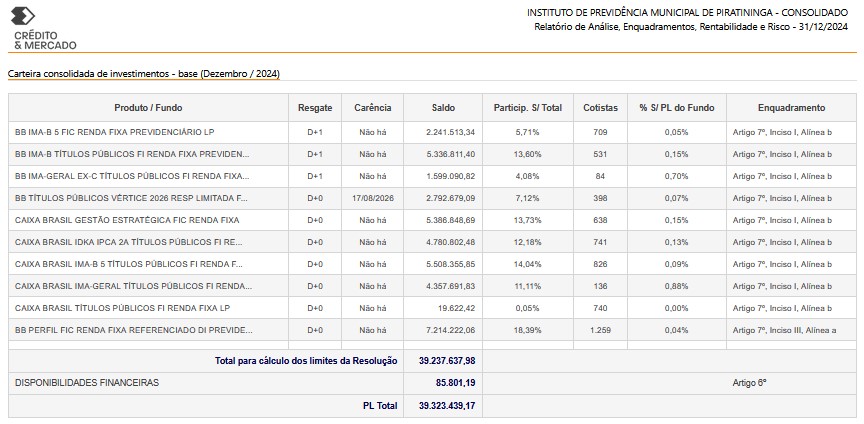The image size is (864, 424).
Task: Click the Artigo 6º enquadramento text
Action: pyautogui.click(x=749, y=383)
